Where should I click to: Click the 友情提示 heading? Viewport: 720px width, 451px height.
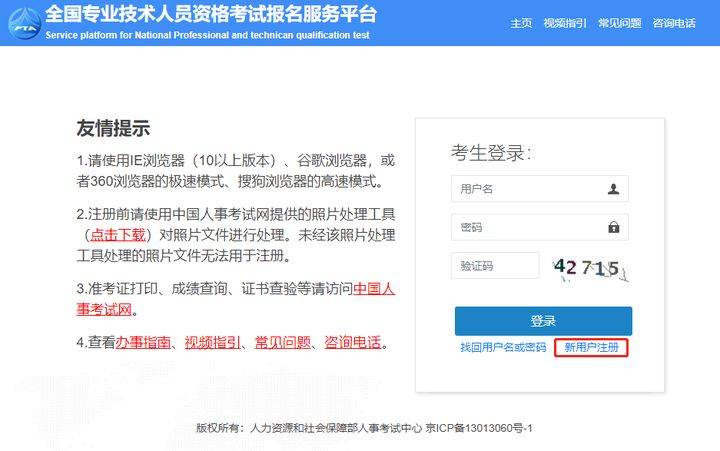(113, 128)
